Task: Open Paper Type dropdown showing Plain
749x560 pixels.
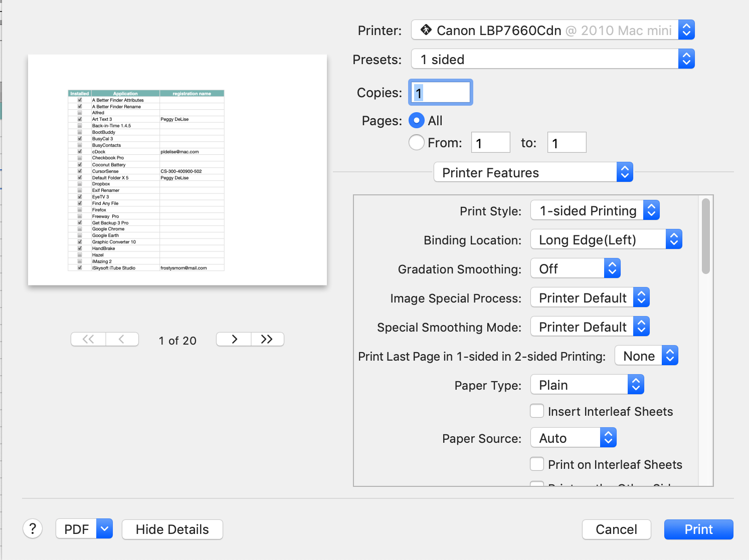Action: coord(587,385)
